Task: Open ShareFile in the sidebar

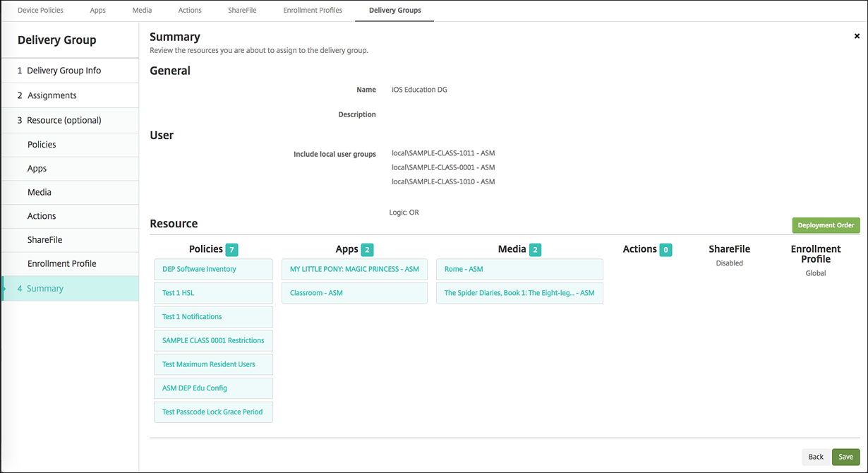Action: click(70, 240)
